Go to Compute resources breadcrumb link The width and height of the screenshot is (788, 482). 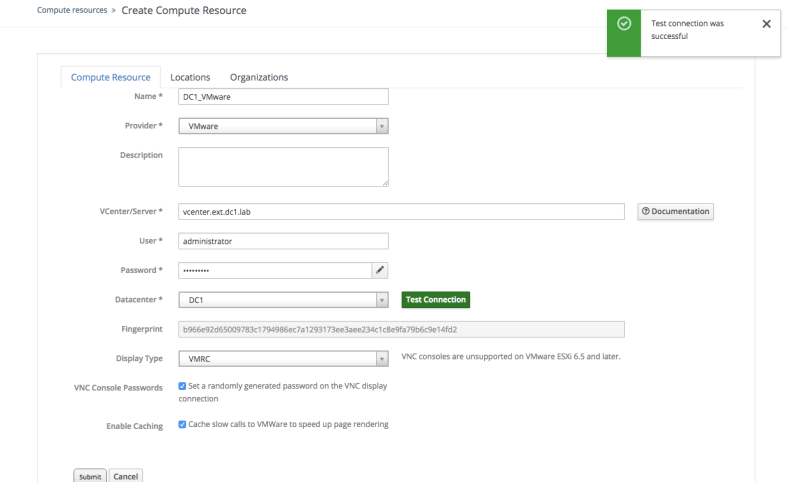click(72, 10)
